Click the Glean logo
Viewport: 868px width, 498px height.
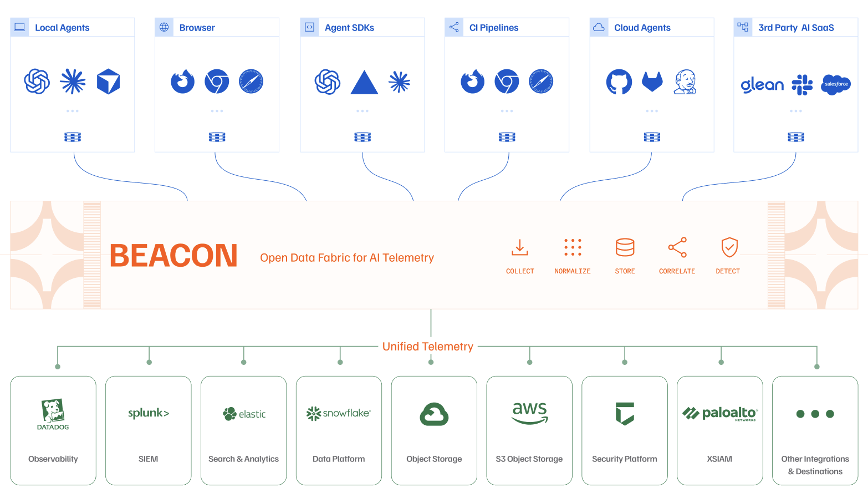pyautogui.click(x=762, y=85)
